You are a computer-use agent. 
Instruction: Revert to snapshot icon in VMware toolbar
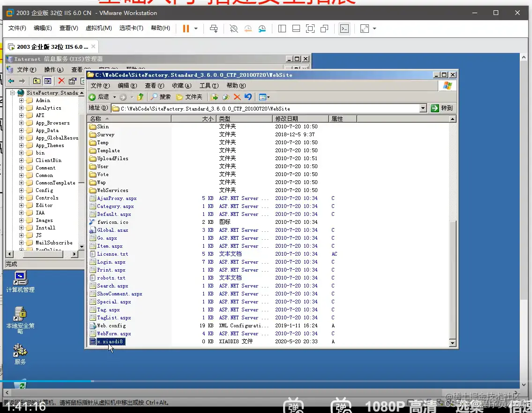(x=248, y=29)
